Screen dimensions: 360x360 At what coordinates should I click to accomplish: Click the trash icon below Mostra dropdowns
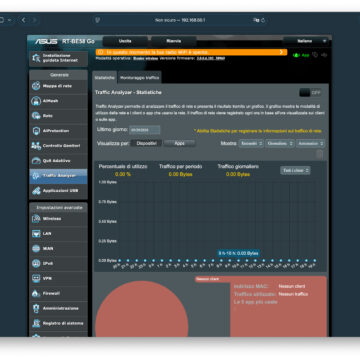pyautogui.click(x=319, y=154)
